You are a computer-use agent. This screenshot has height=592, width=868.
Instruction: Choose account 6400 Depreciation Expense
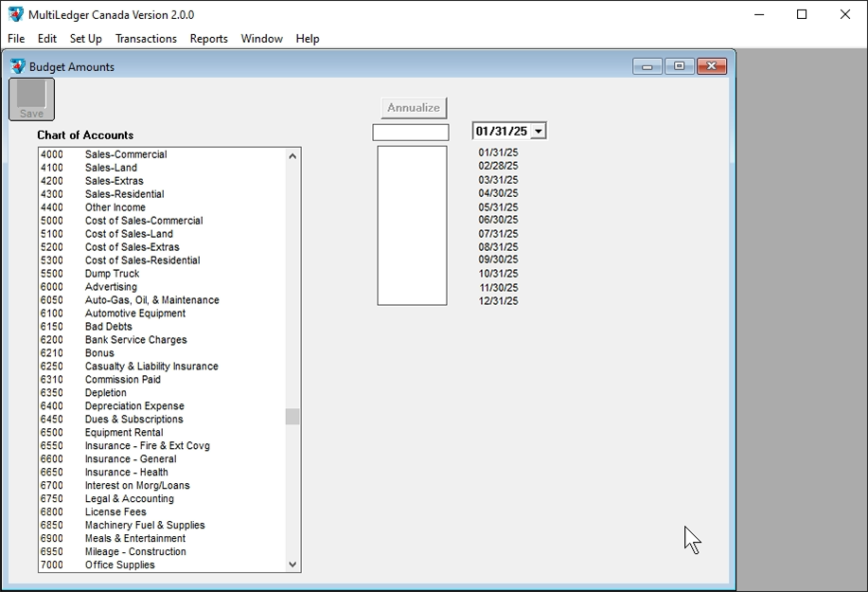(x=134, y=406)
